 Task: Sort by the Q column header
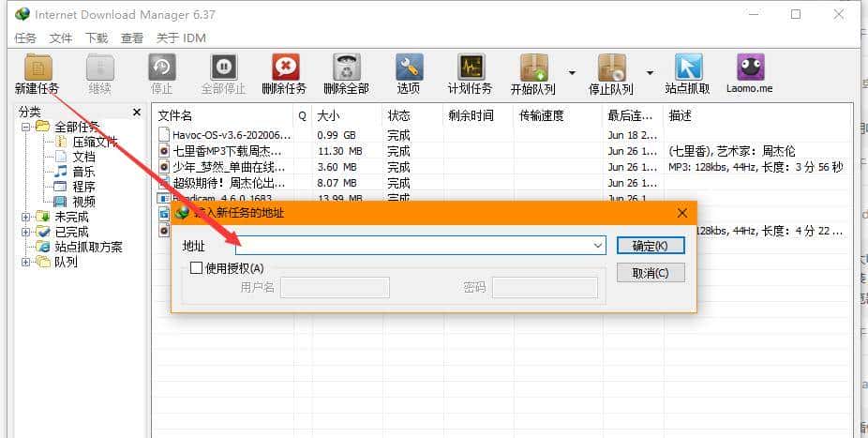click(302, 116)
